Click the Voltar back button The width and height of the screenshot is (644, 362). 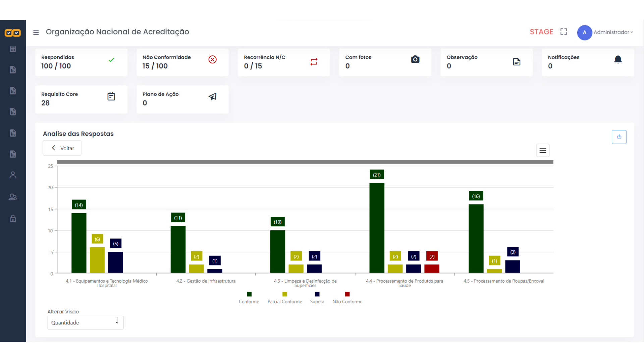point(62,148)
